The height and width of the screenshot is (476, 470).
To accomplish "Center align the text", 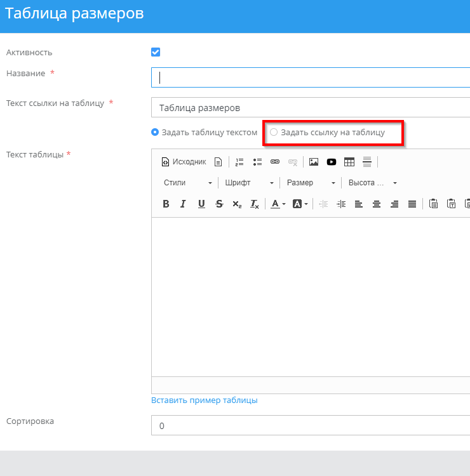I will click(x=377, y=204).
